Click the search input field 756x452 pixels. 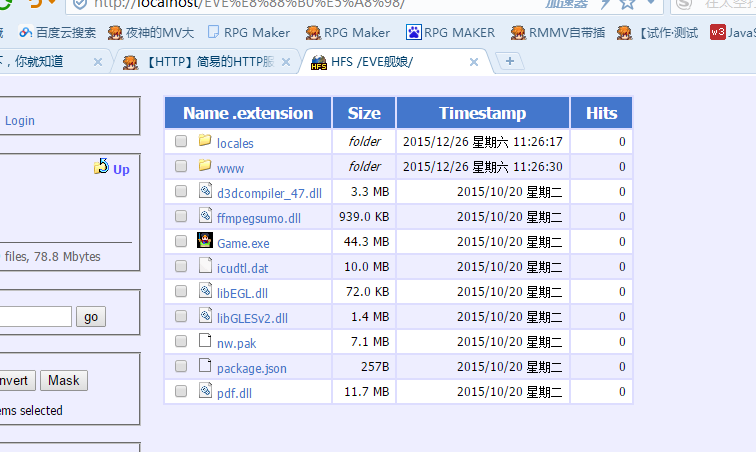point(35,316)
